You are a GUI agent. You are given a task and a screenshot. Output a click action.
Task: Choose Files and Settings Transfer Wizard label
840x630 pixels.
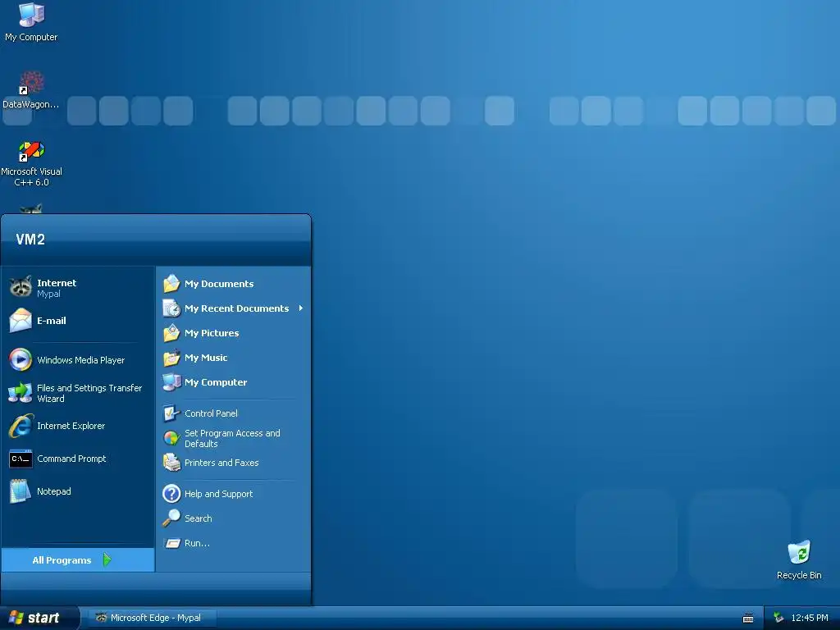coord(89,393)
